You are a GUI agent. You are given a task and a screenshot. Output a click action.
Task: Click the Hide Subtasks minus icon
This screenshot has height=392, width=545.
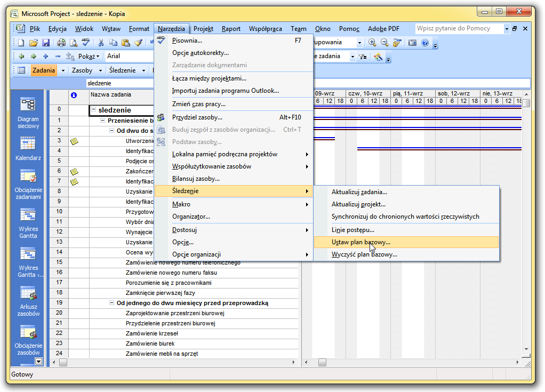pyautogui.click(x=58, y=57)
